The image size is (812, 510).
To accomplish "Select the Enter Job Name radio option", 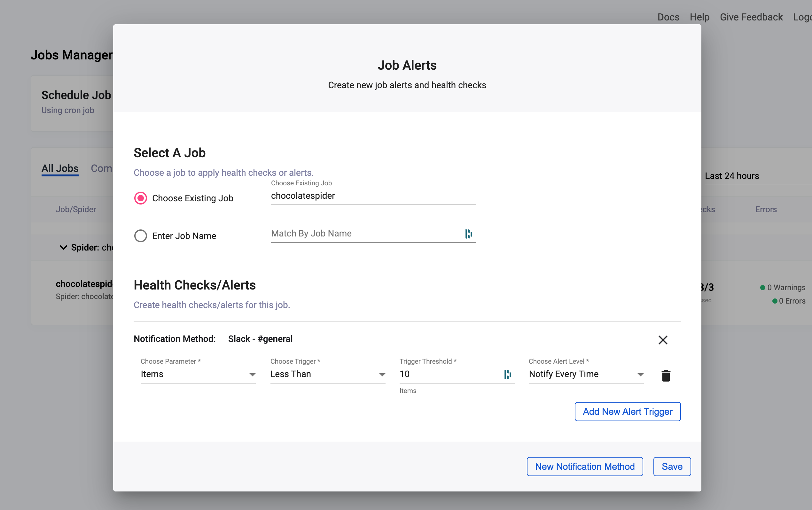I will 141,236.
